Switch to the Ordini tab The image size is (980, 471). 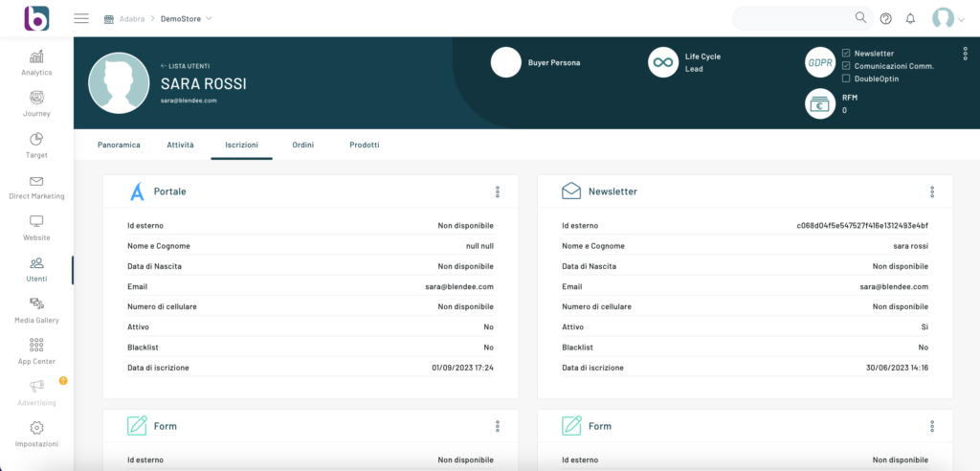pyautogui.click(x=303, y=145)
